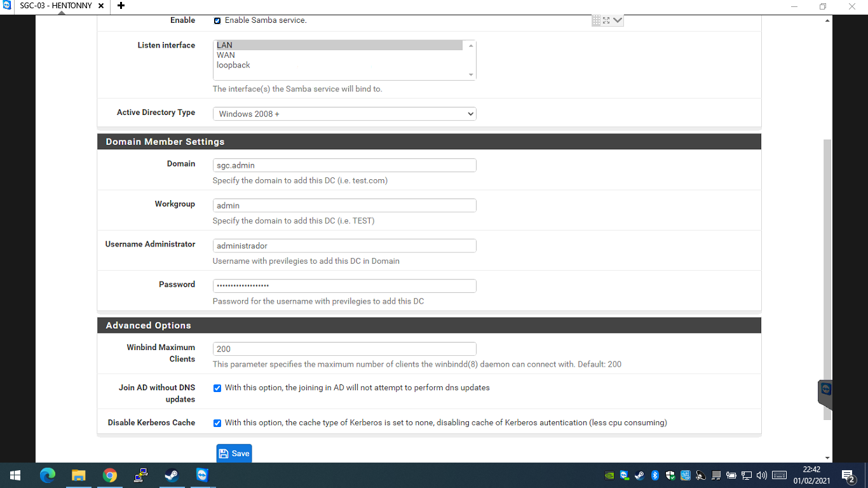
Task: Click the page vertical scrollbar
Action: 827,280
